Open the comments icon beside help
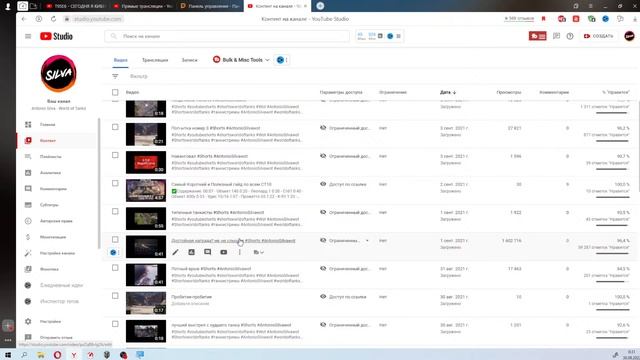The image size is (640, 360). pyautogui.click(x=556, y=36)
